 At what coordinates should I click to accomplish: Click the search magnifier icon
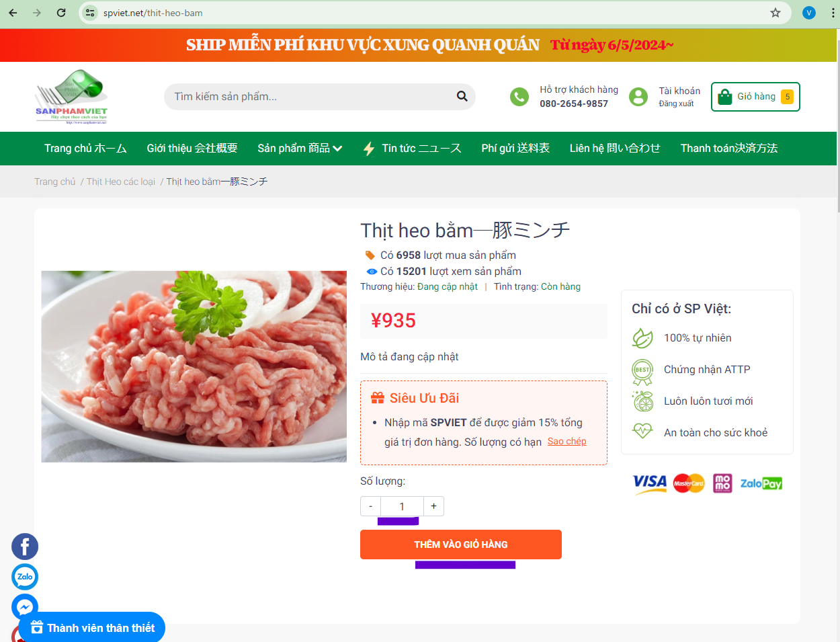coord(462,96)
